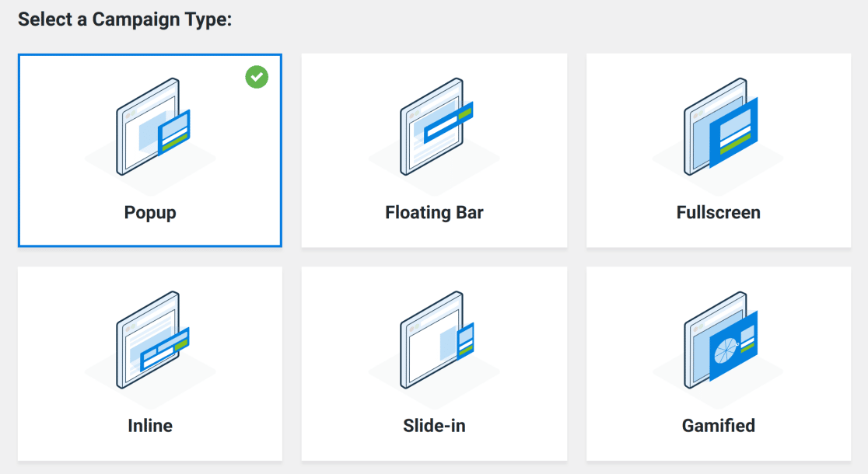Pick the "Gamified" text label
868x474 pixels.
(719, 426)
